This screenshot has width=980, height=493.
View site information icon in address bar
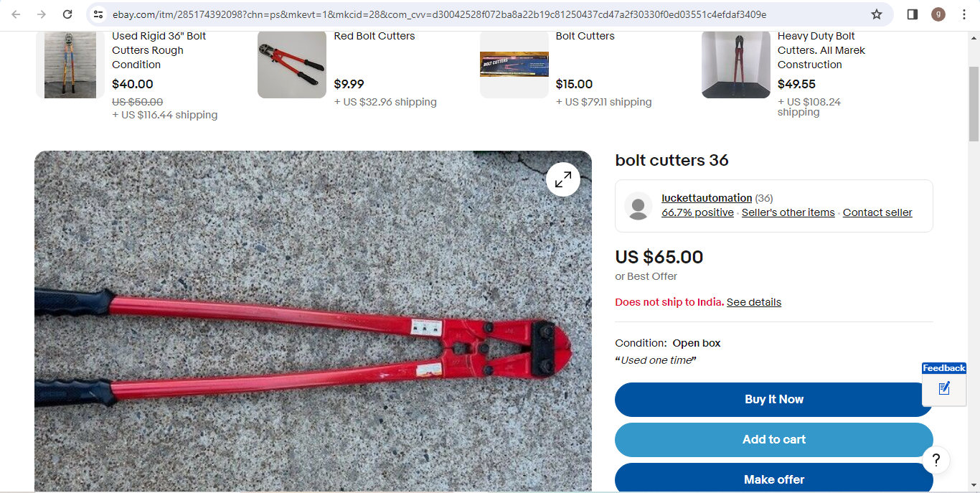point(99,14)
